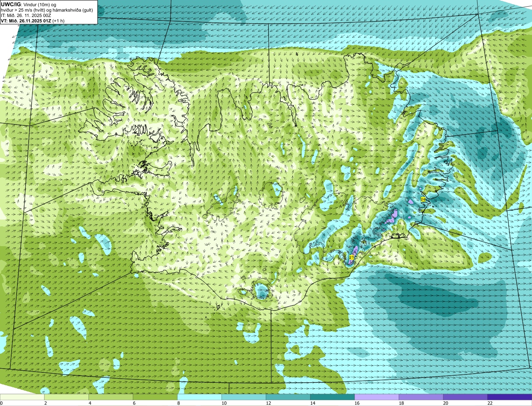Click the yellow gust marker labeled 27
Viewport: 532px width, 406px height.
[x=352, y=258]
